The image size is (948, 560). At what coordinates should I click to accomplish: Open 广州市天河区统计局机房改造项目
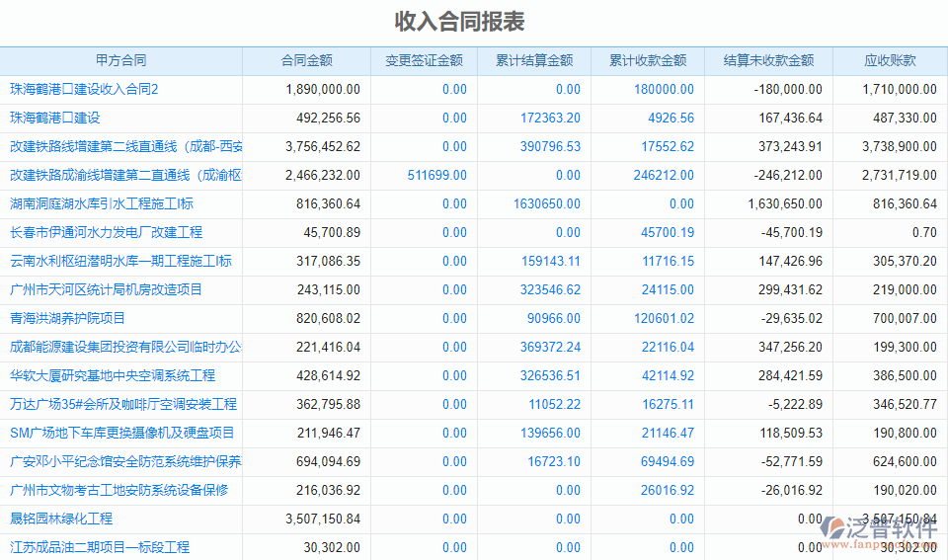pos(106,289)
